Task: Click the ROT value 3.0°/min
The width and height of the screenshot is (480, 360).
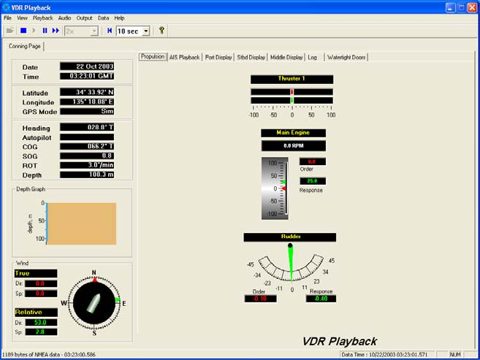Action: tap(87, 165)
